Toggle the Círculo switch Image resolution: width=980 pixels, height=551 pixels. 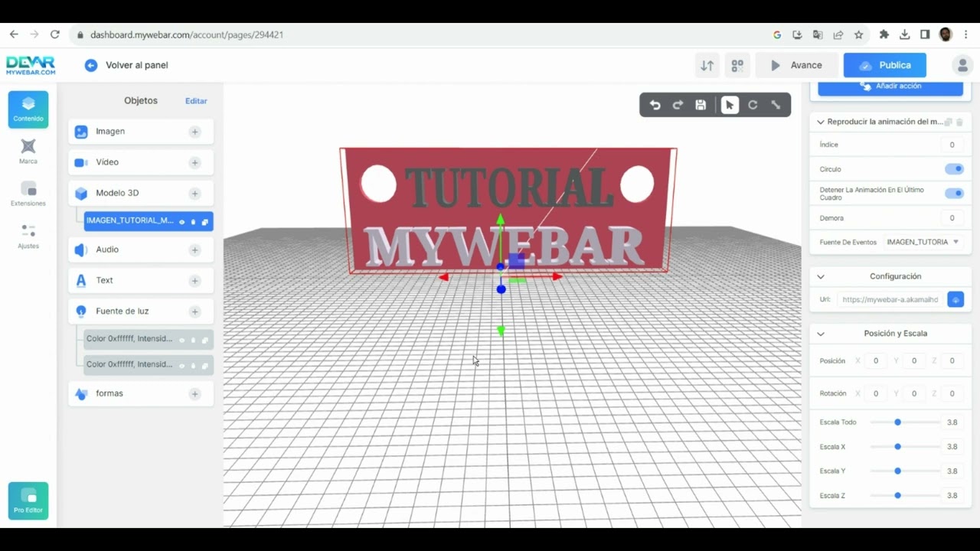(954, 169)
